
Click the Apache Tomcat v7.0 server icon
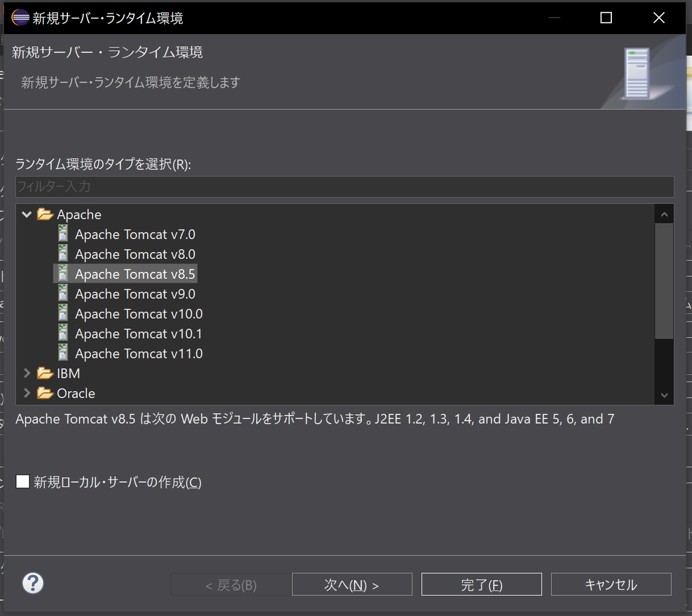(x=63, y=233)
